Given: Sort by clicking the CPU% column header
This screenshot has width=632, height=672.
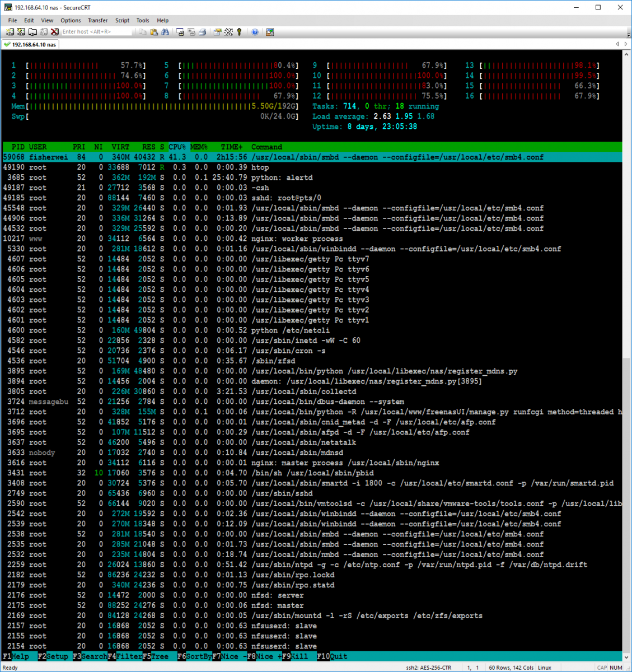Looking at the screenshot, I should point(177,147).
